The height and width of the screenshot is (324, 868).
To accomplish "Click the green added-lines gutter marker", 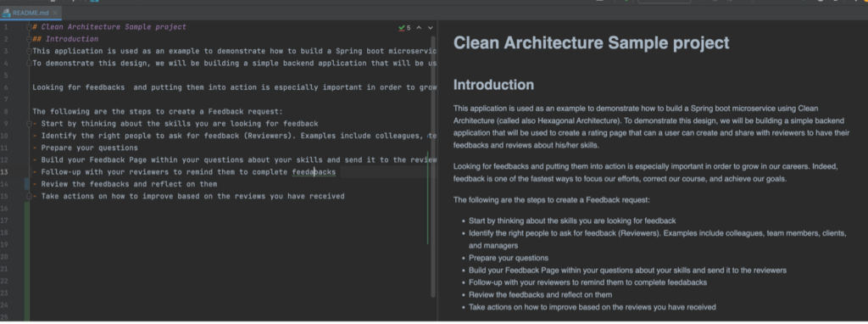I will [26, 261].
